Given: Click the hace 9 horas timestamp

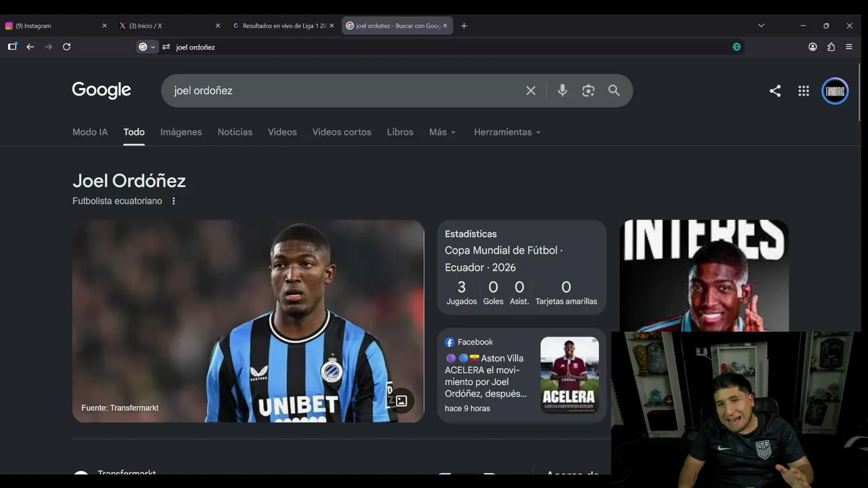Looking at the screenshot, I should pos(467,409).
